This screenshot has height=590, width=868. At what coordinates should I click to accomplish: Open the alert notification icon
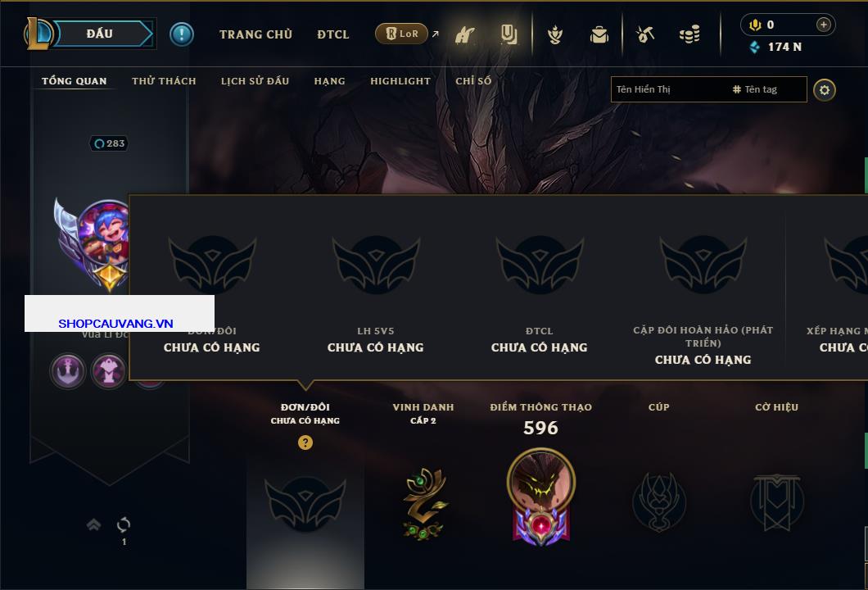[x=182, y=34]
